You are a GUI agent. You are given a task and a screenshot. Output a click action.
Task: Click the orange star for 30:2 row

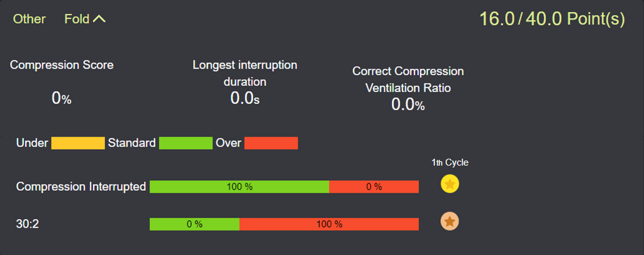(x=450, y=221)
